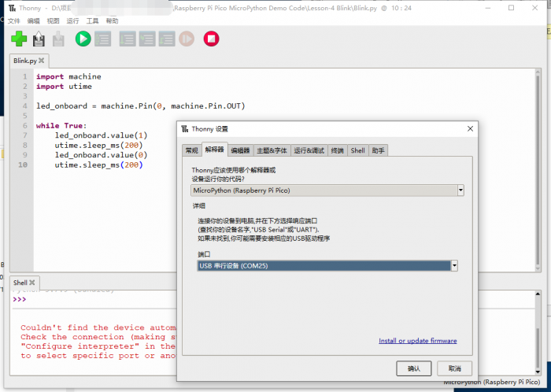Click the Shell scrollbar up arrow
The height and width of the screenshot is (392, 551).
(538, 294)
